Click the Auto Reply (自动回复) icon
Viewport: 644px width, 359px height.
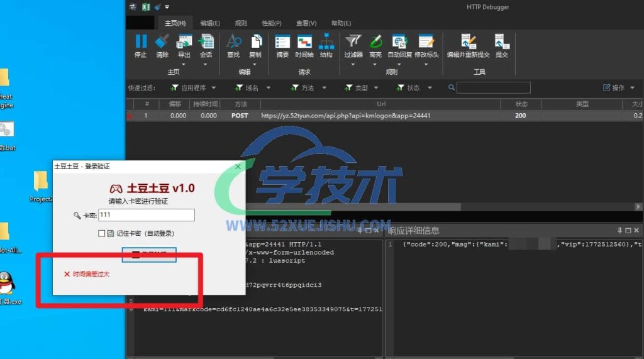[x=399, y=41]
